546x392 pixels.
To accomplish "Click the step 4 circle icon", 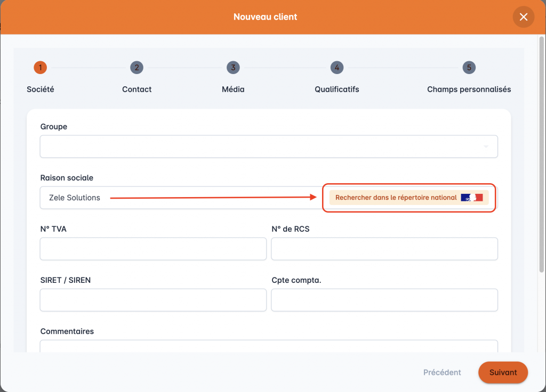I will [x=336, y=68].
